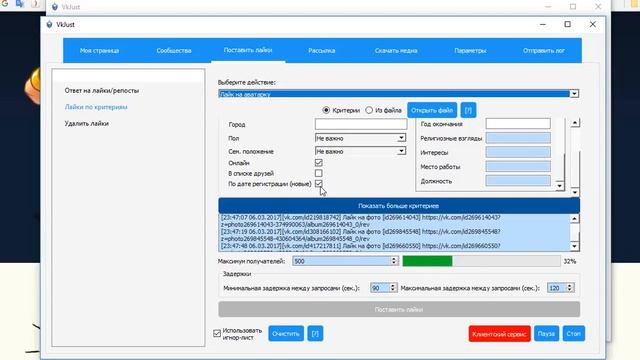The height and width of the screenshot is (360, 640).
Task: Click the greyed Поставить лайки button
Action: [399, 309]
